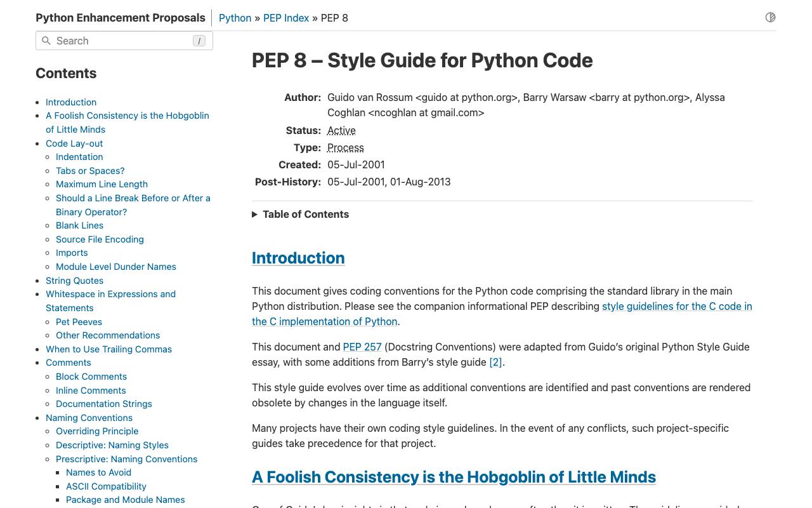This screenshot has height=508, width=812.
Task: Jump to When to Use Trailing Commas
Action: pos(108,349)
